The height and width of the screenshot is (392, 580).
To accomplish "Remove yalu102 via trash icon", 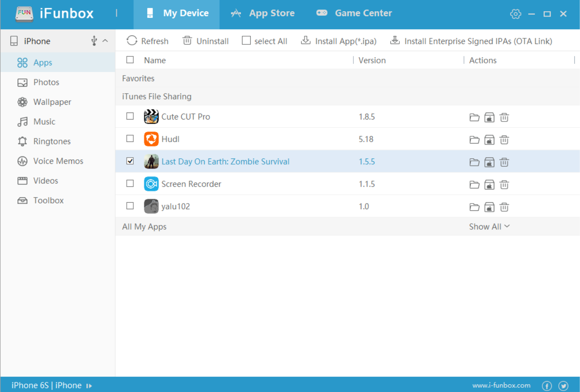I will pos(504,207).
